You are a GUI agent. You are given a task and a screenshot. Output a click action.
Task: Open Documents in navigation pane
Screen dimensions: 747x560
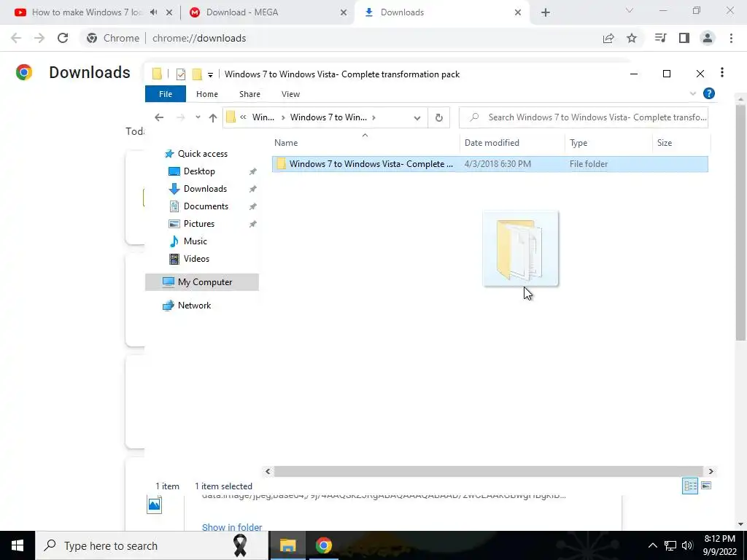(x=206, y=206)
